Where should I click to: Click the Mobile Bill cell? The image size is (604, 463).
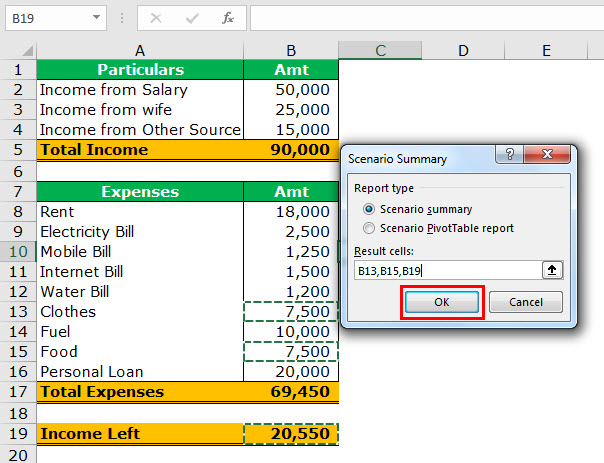[140, 252]
